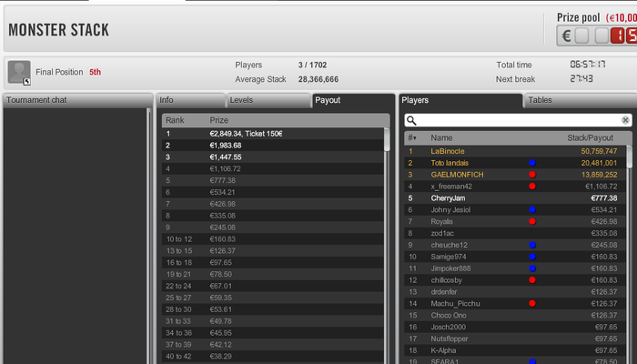Select player chillcosby
The height and width of the screenshot is (364, 637).
(x=516, y=280)
